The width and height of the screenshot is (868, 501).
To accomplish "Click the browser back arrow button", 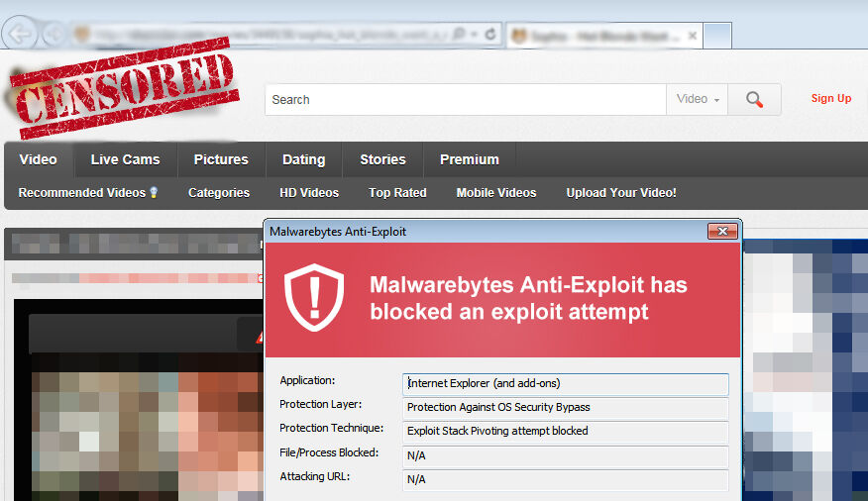I will [x=20, y=35].
